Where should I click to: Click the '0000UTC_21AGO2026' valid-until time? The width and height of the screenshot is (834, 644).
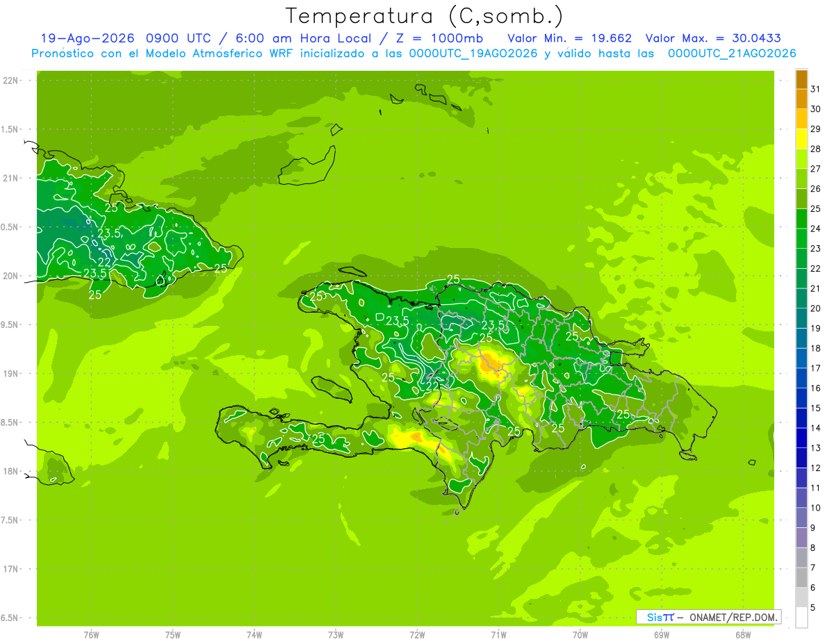click(731, 53)
